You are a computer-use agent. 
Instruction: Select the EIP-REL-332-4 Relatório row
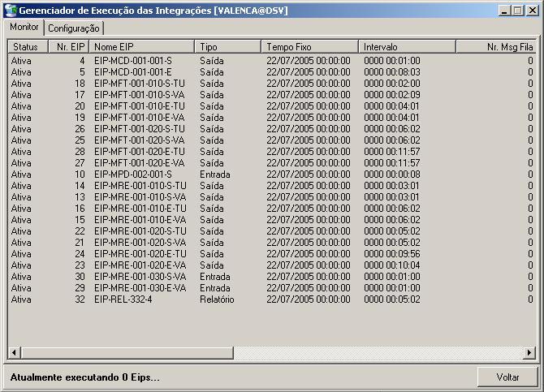pos(123,299)
